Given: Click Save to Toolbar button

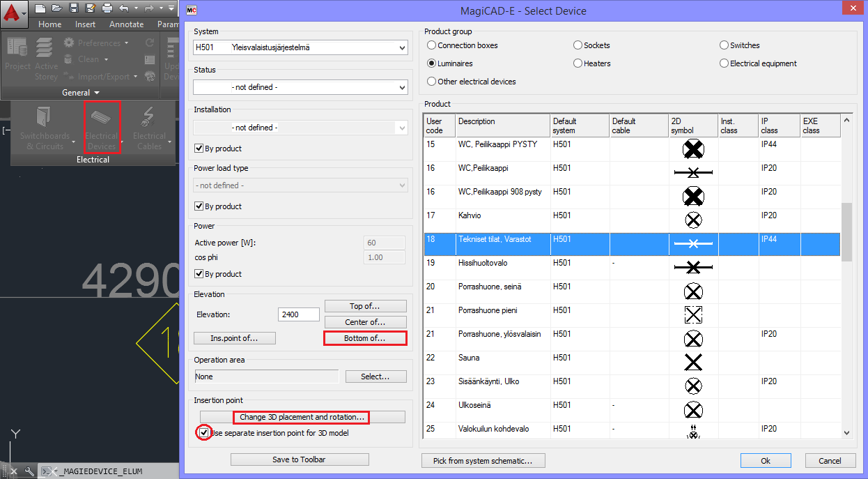Looking at the screenshot, I should coord(300,459).
